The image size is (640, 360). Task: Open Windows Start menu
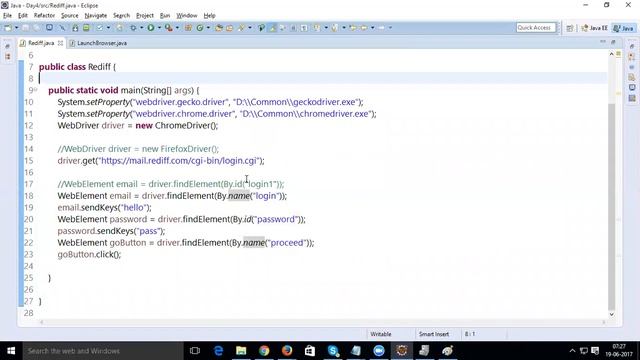(11, 351)
